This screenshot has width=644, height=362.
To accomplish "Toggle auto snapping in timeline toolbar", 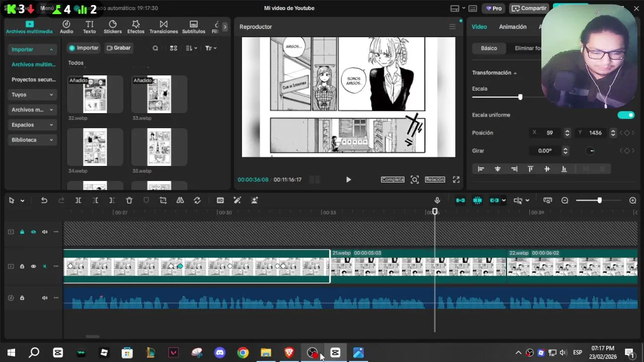I will click(x=477, y=200).
